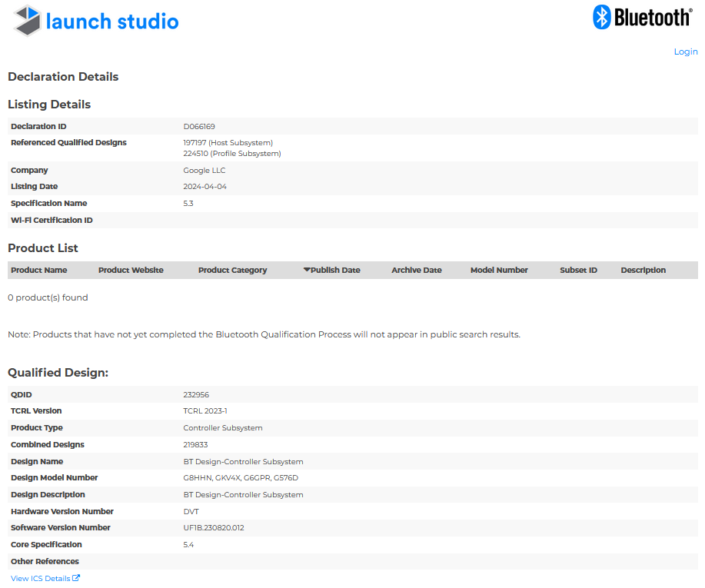Click the sort arrow beside Publish Date

(307, 270)
